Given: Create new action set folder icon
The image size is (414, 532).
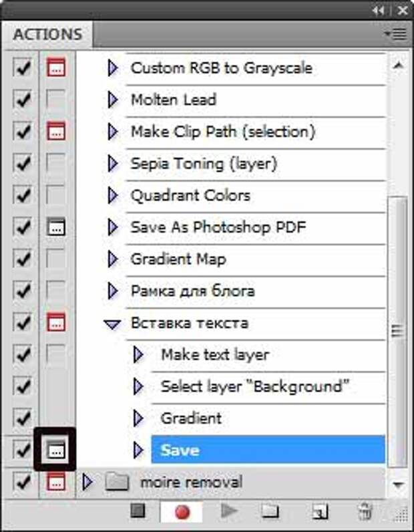Looking at the screenshot, I should [x=270, y=511].
